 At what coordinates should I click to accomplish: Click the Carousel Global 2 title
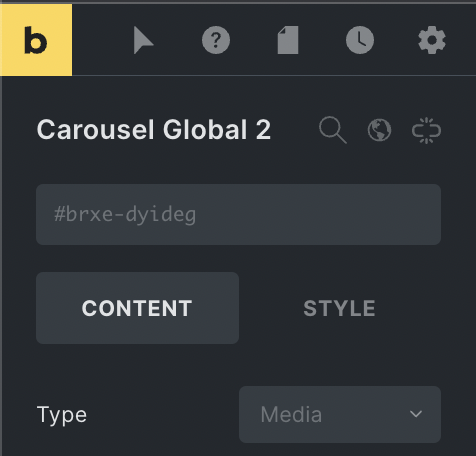point(154,130)
